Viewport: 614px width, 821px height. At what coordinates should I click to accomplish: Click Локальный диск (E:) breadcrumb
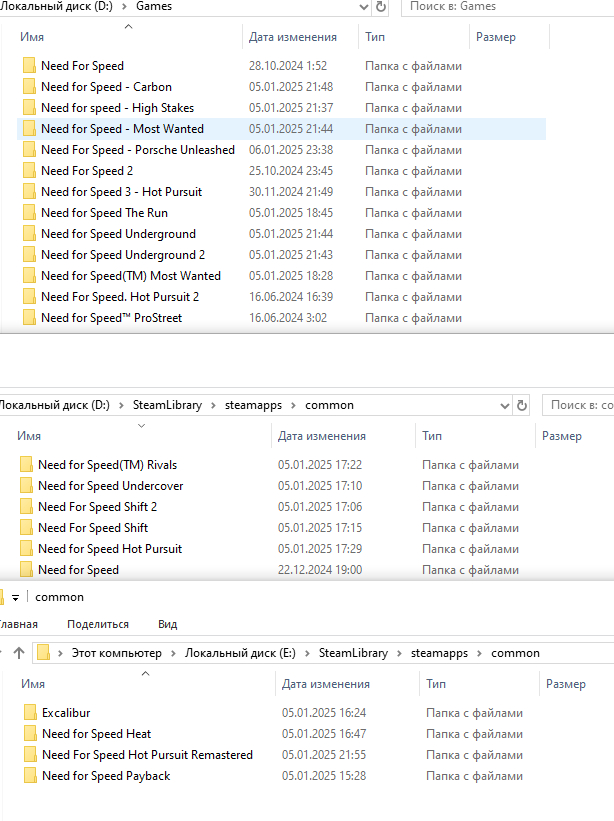tap(240, 653)
